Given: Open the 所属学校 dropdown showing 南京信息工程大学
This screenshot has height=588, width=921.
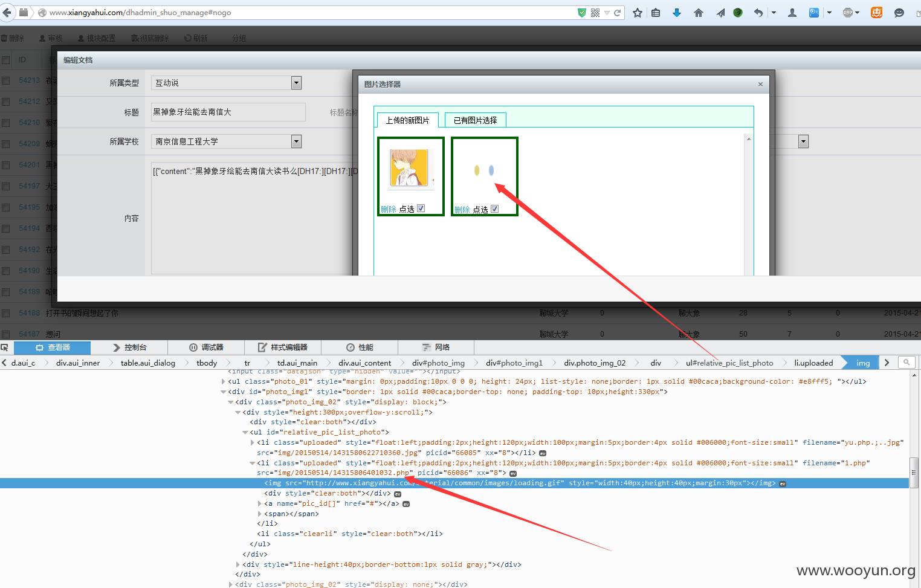Looking at the screenshot, I should pos(226,141).
